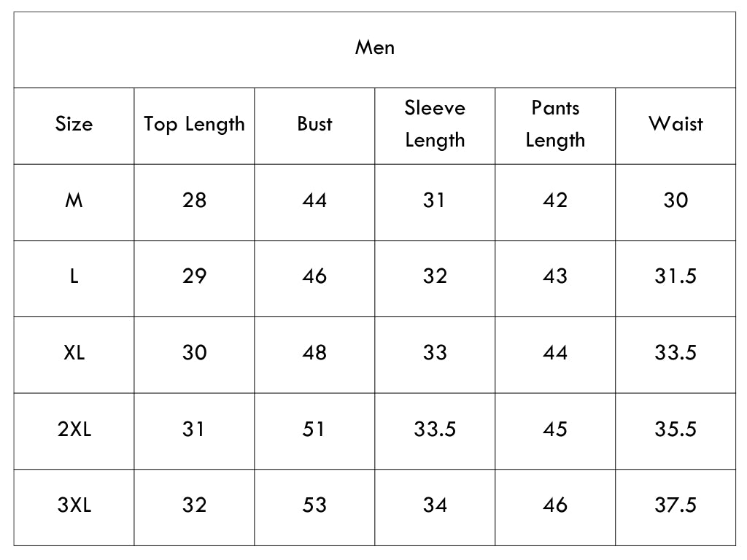Image resolution: width=747 pixels, height=560 pixels.
Task: Click the Men table title
Action: [374, 47]
